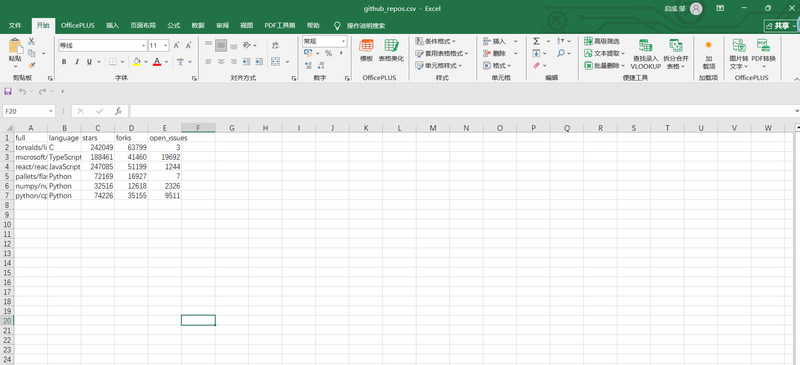Click the save icon in quick access toolbar

coord(8,91)
